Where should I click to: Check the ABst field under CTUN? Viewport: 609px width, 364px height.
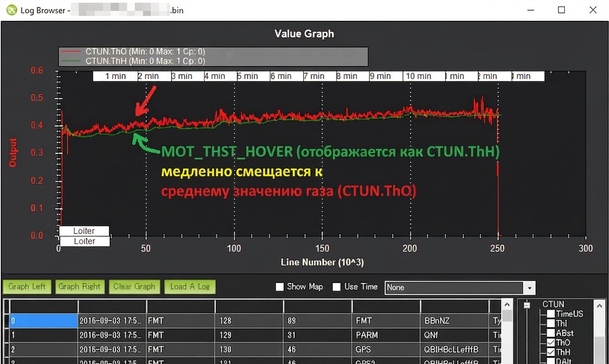pyautogui.click(x=551, y=333)
